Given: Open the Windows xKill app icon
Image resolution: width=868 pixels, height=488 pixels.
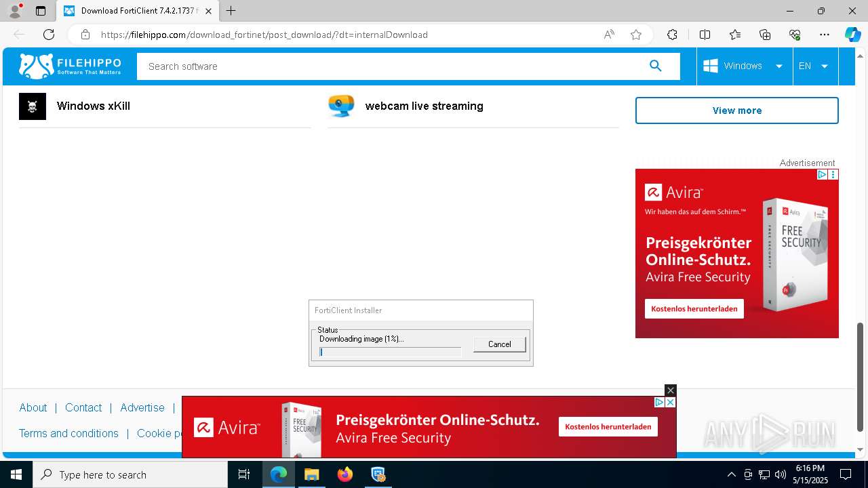Looking at the screenshot, I should pos(33,106).
